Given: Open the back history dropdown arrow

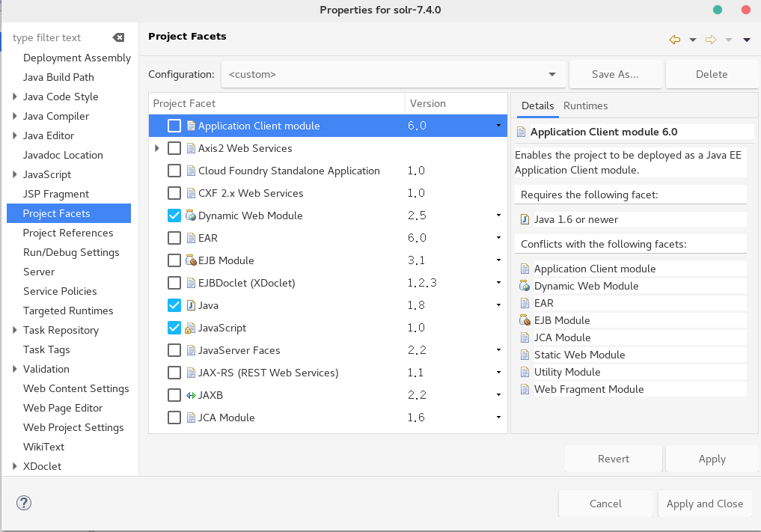Looking at the screenshot, I should [693, 40].
